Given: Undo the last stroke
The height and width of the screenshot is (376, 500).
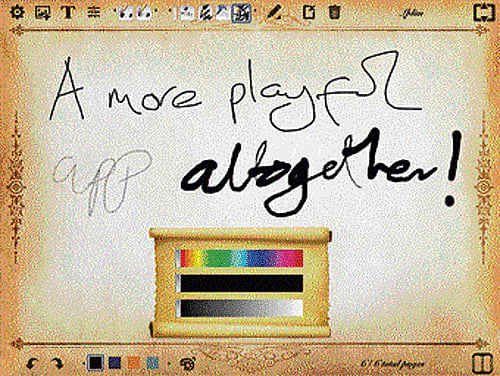Looking at the screenshot, I should coord(33,363).
